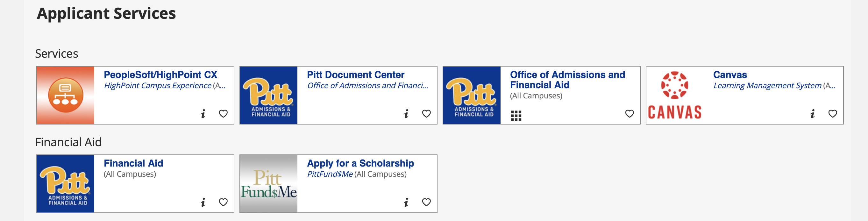868x221 pixels.
Task: Favorite PeopleSoft/HighPoint CX with heart
Action: point(223,114)
